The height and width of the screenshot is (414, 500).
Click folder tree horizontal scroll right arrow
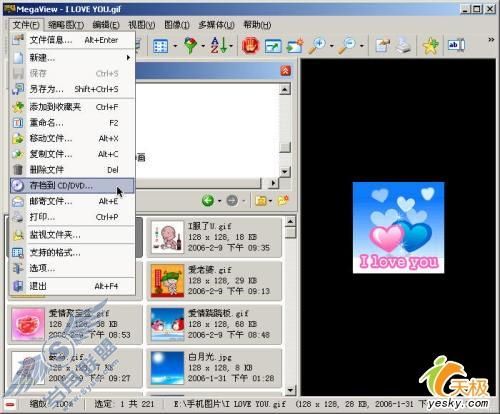point(273,183)
